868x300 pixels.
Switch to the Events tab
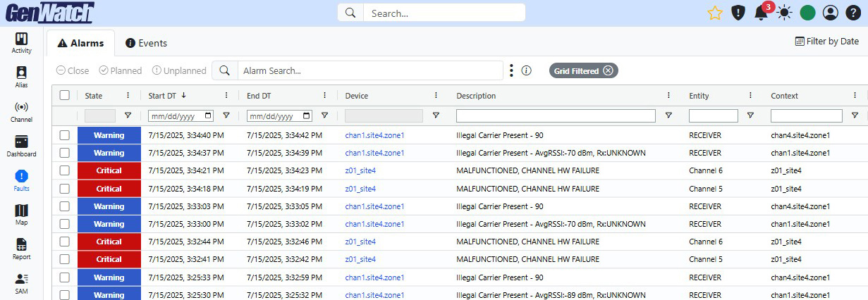(x=146, y=43)
